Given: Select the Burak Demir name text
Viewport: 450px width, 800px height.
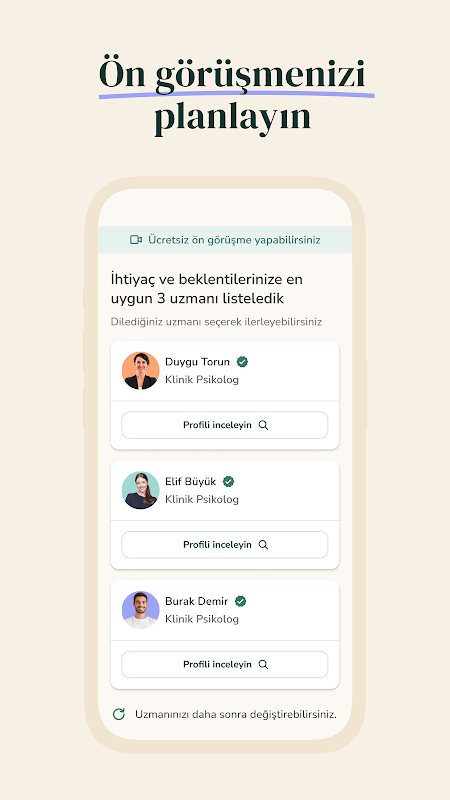Looking at the screenshot, I should tap(196, 601).
